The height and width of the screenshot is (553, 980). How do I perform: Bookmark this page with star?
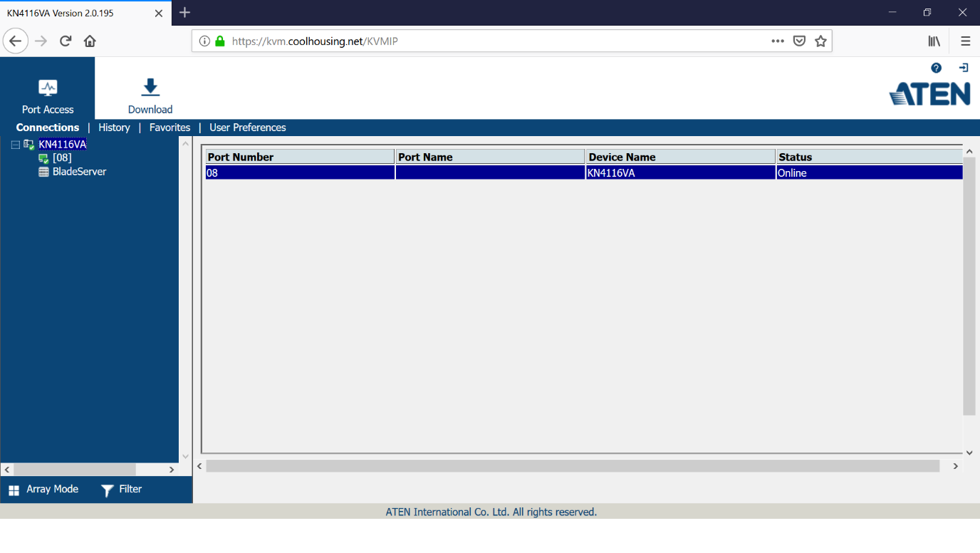pos(820,41)
